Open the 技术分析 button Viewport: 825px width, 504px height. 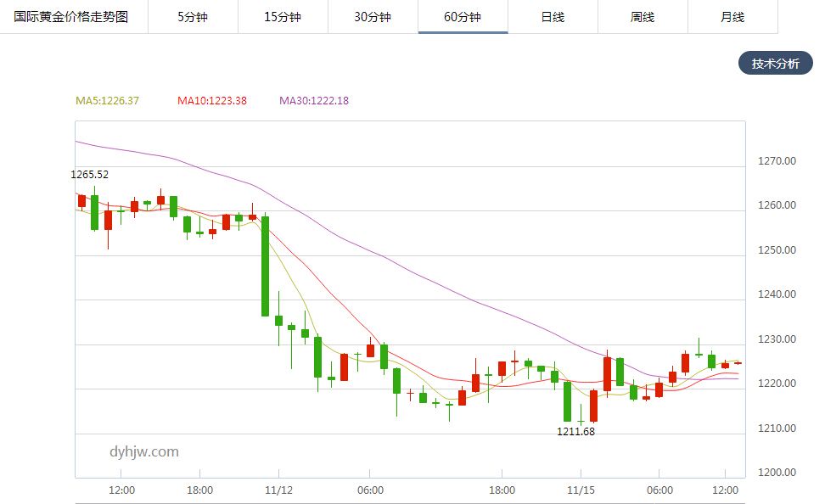point(775,64)
